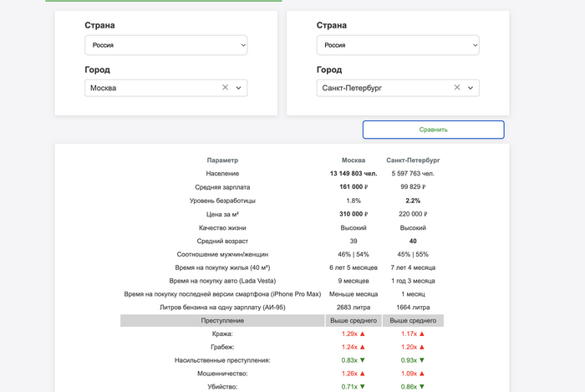The height and width of the screenshot is (392, 585).
Task: Click the Москва column header
Action: 354,160
